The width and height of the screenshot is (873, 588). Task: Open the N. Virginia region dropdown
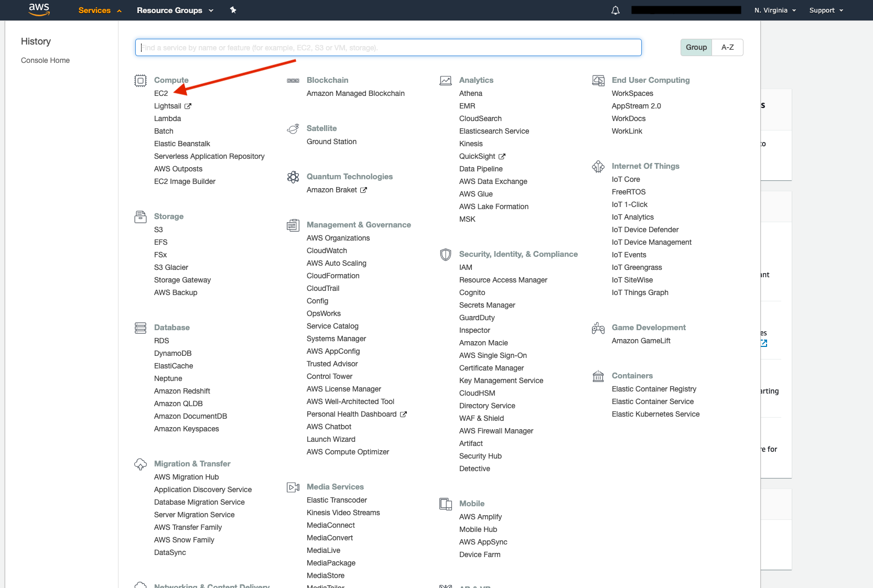[775, 10]
